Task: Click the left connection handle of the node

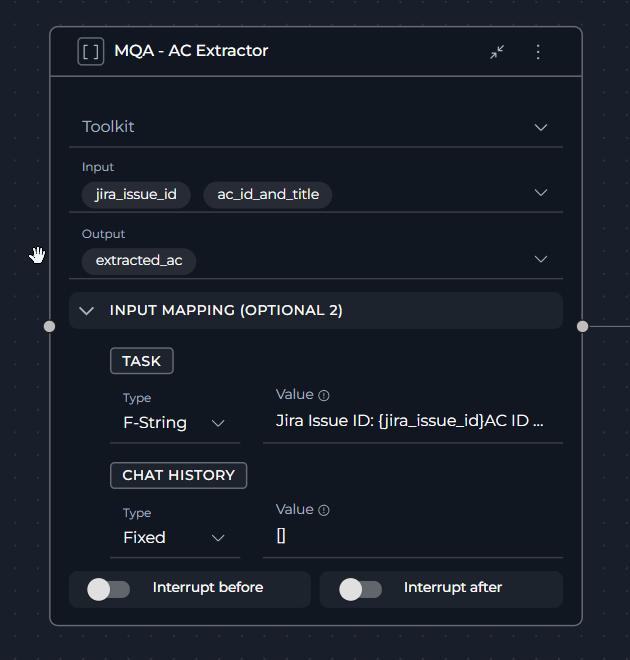Action: (x=49, y=326)
